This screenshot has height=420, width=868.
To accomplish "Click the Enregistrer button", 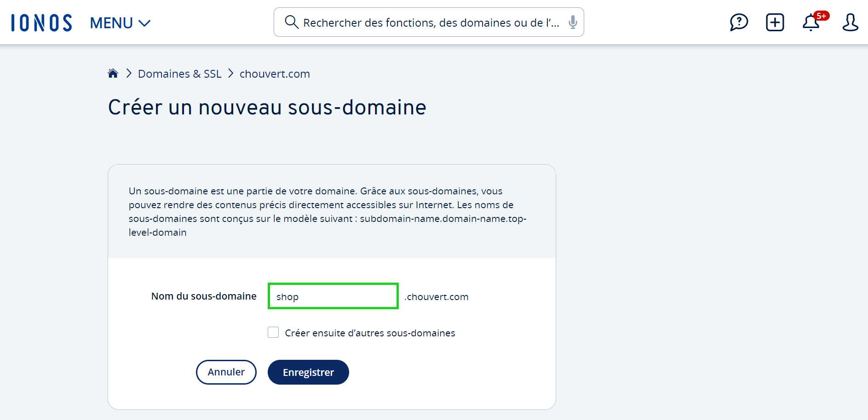I will 308,372.
